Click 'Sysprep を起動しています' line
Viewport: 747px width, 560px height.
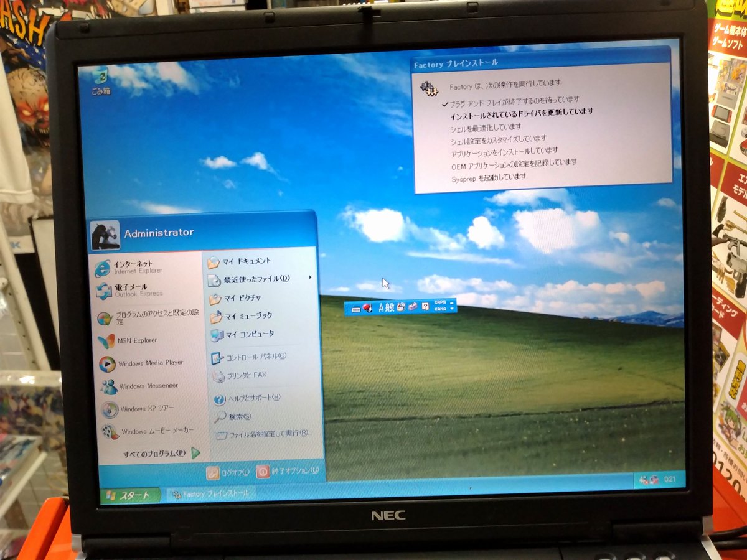(x=488, y=177)
